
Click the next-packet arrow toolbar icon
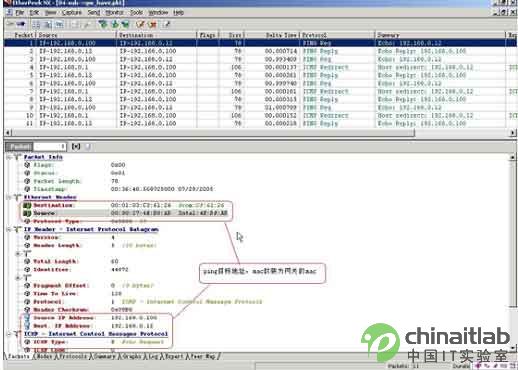point(21,24)
